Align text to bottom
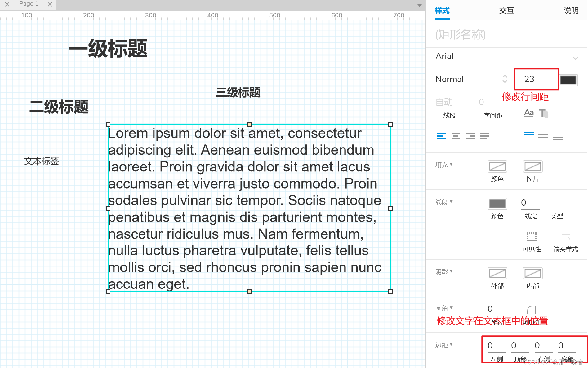588x368 pixels. (557, 138)
